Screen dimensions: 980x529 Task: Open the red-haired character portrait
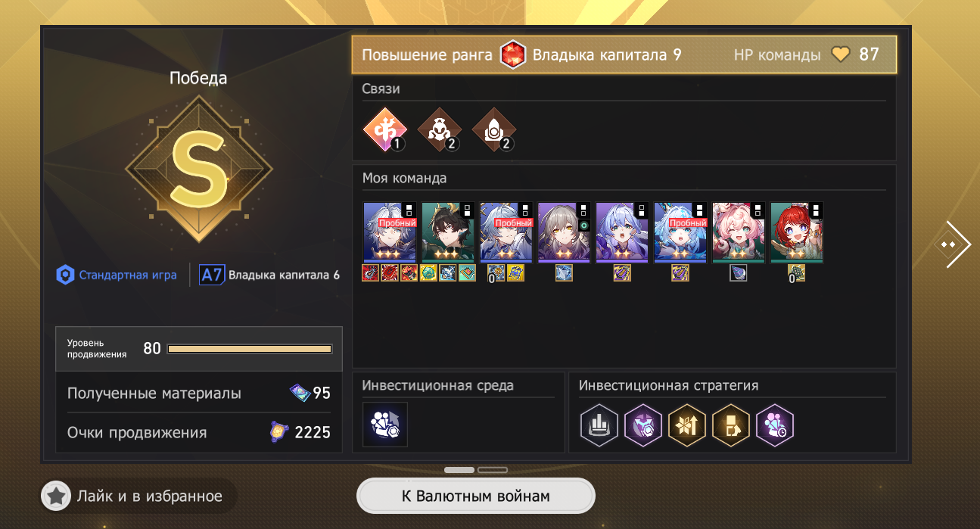click(x=796, y=232)
